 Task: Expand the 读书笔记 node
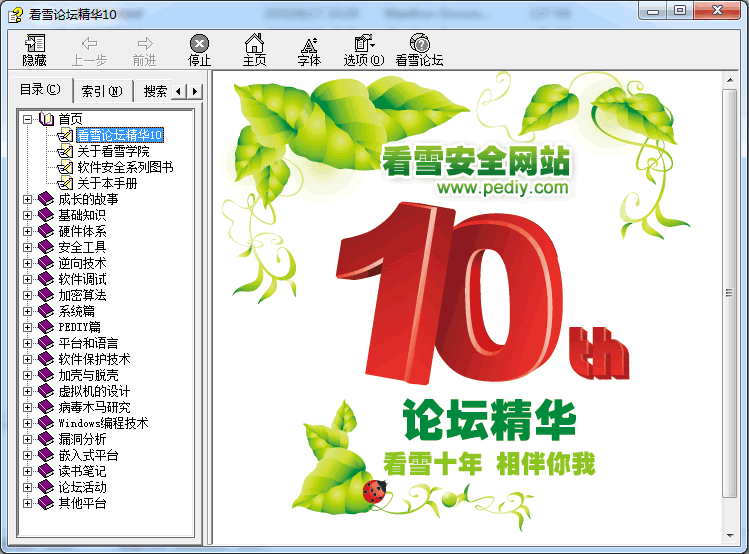pos(28,471)
